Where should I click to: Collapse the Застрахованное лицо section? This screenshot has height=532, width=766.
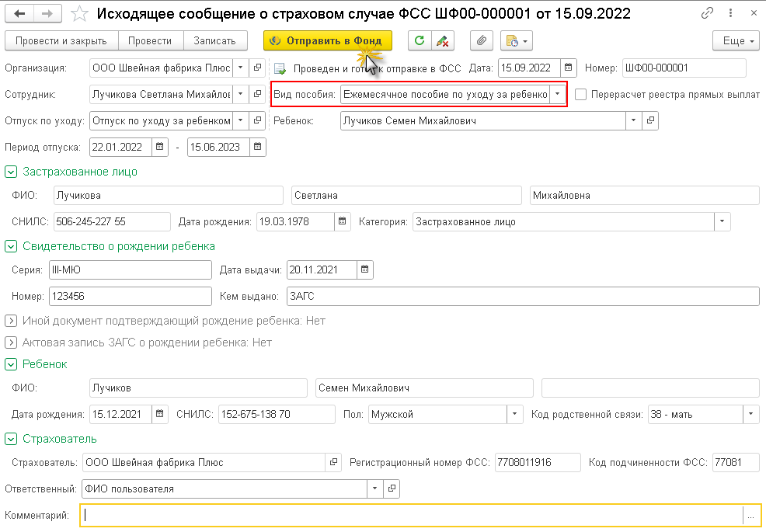(11, 172)
